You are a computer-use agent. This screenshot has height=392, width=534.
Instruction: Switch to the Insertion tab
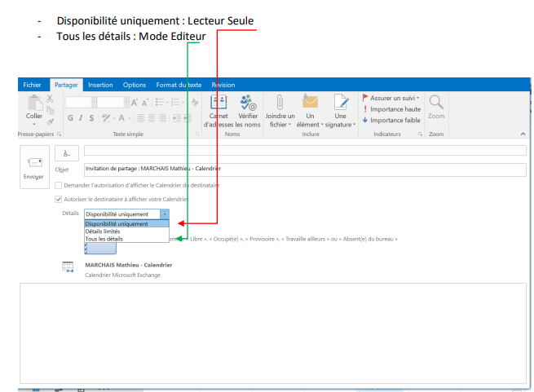(x=100, y=85)
